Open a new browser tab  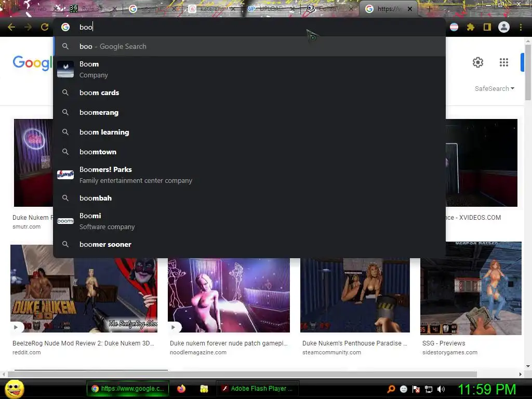pyautogui.click(x=429, y=9)
